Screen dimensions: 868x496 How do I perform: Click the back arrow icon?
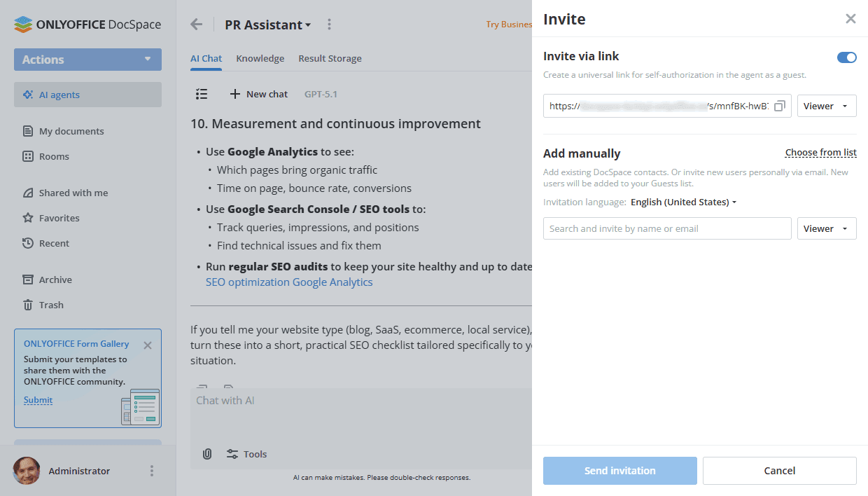pos(197,25)
